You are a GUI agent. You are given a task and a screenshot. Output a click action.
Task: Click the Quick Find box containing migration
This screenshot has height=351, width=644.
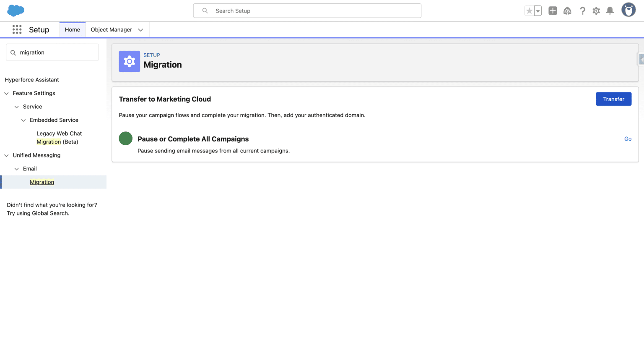(52, 52)
